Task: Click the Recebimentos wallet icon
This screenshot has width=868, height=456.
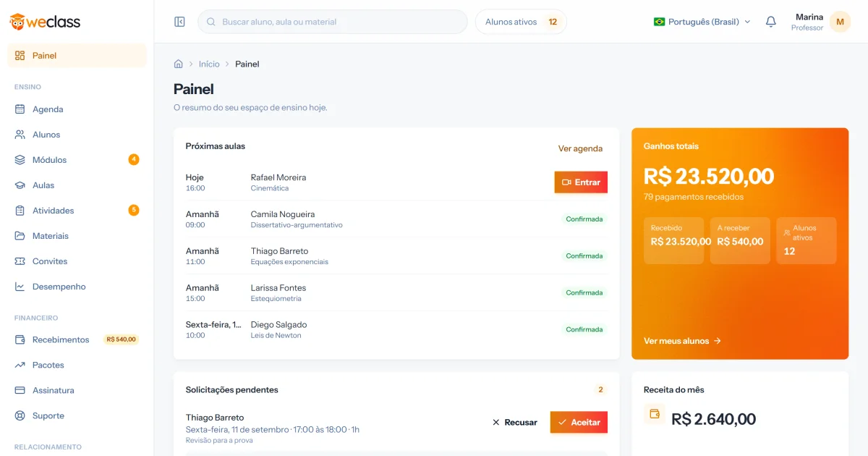Action: click(x=20, y=339)
